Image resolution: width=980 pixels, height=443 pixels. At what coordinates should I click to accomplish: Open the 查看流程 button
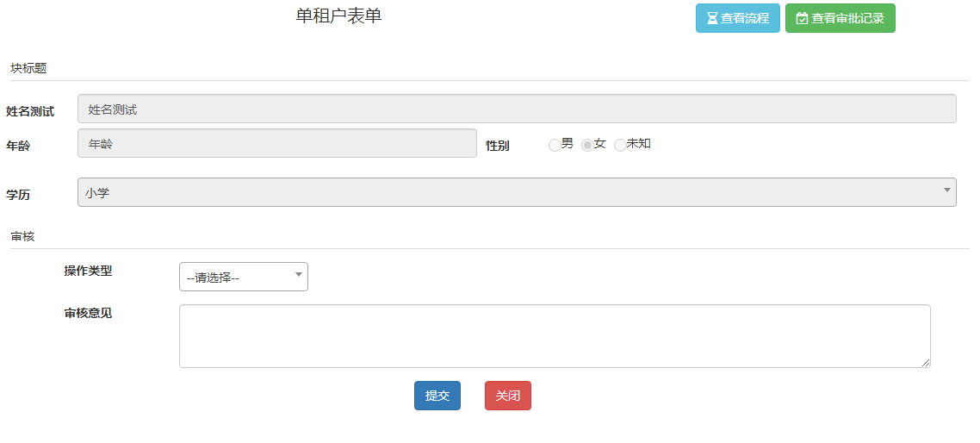point(737,18)
